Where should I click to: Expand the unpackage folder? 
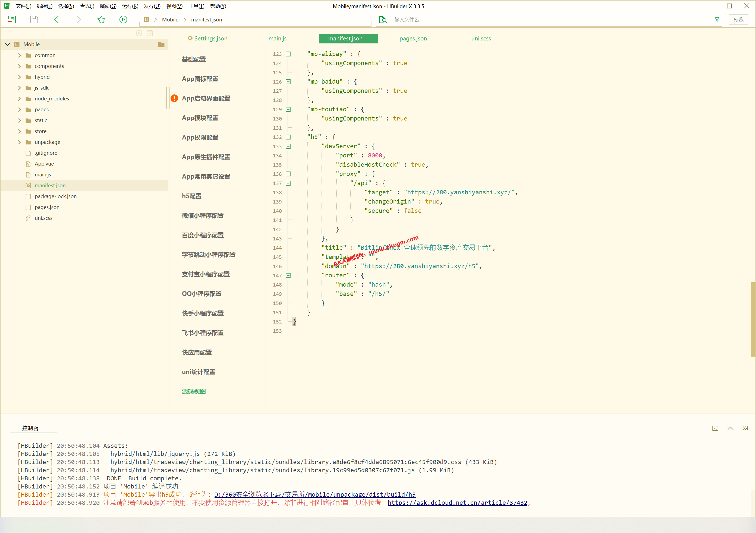pos(20,142)
